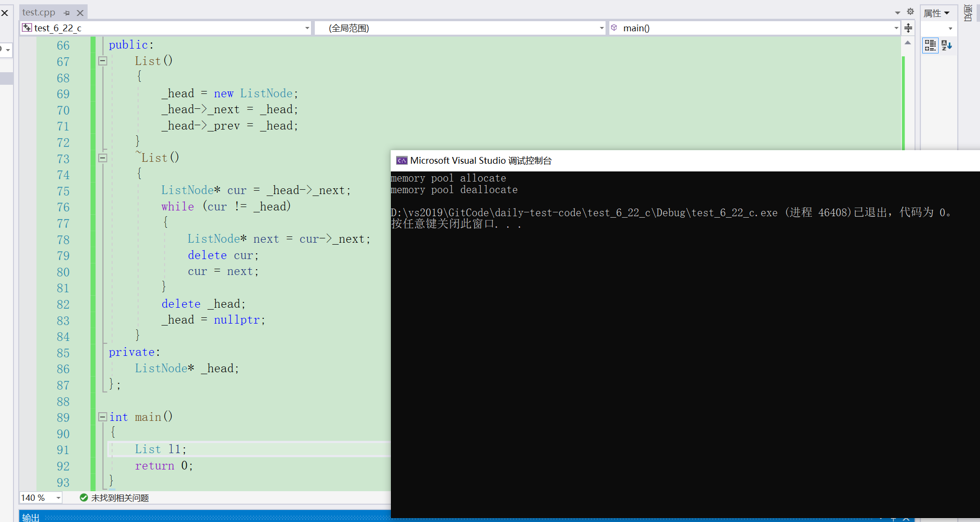Click the 'while (cur != _head)' line
Image resolution: width=980 pixels, height=522 pixels.
(226, 207)
